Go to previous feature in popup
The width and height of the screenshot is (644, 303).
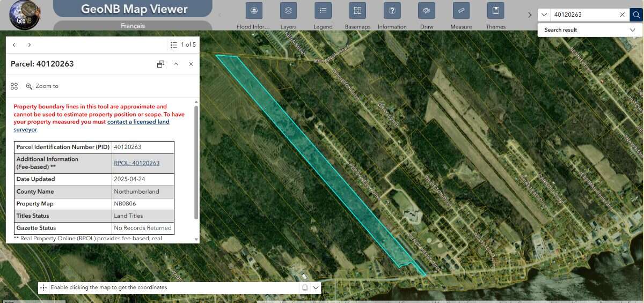coord(14,45)
